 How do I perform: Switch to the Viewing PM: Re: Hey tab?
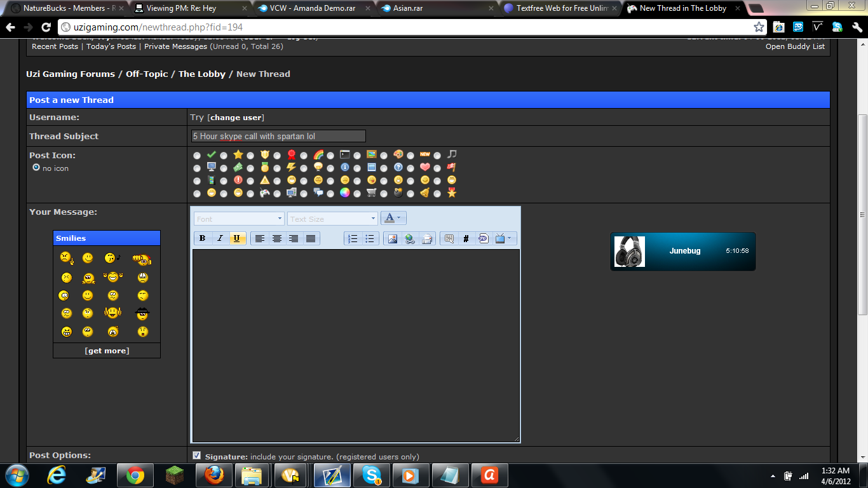(x=191, y=8)
